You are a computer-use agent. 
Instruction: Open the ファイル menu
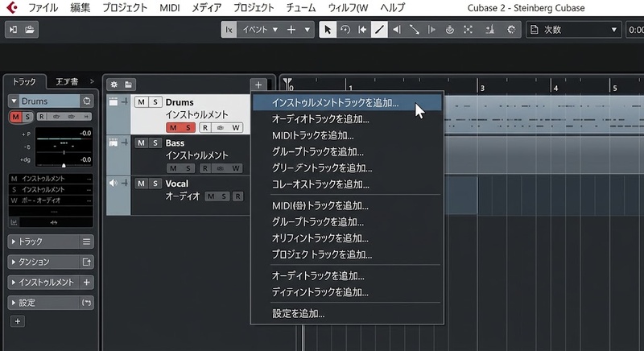[x=43, y=7]
